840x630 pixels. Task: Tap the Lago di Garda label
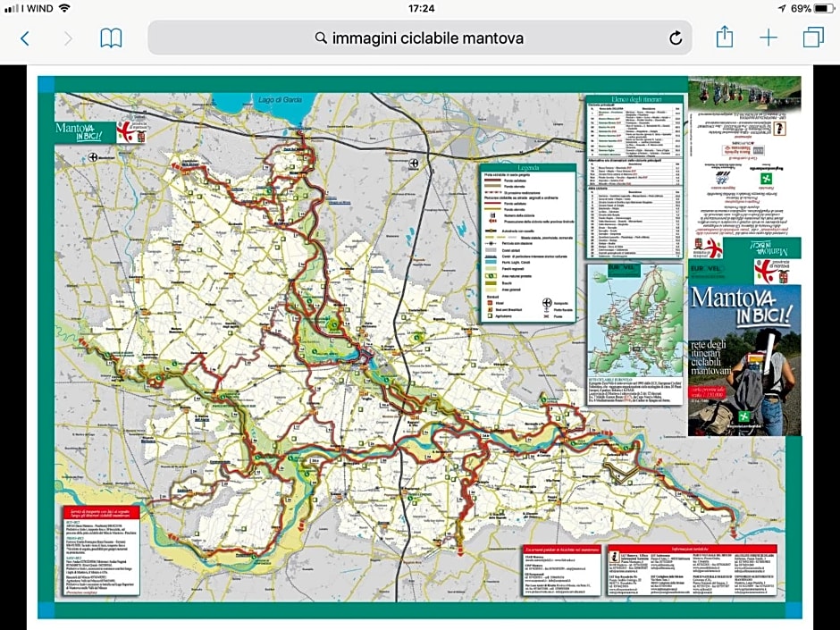276,99
